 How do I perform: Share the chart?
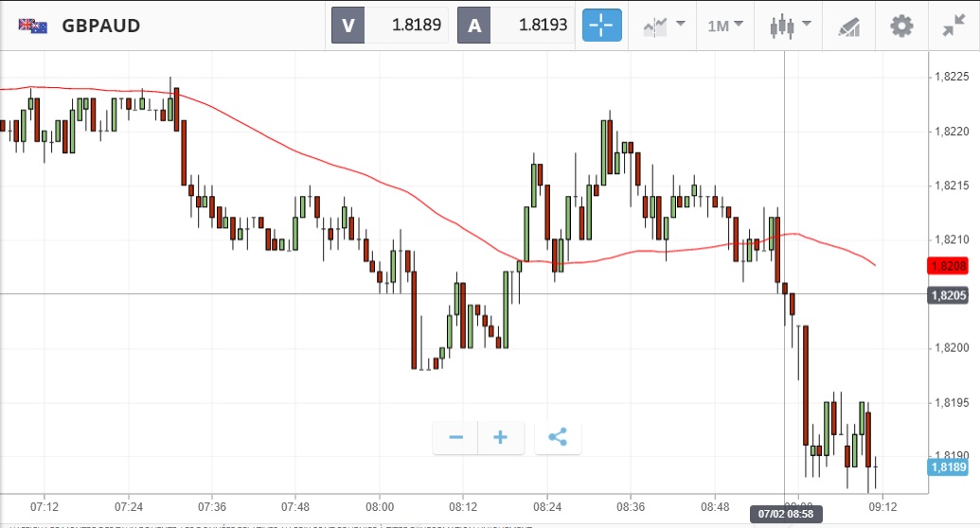558,437
